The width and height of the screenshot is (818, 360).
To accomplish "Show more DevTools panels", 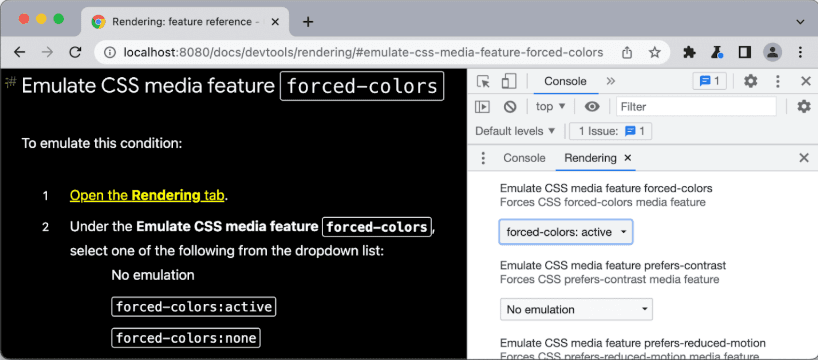I will pyautogui.click(x=611, y=81).
